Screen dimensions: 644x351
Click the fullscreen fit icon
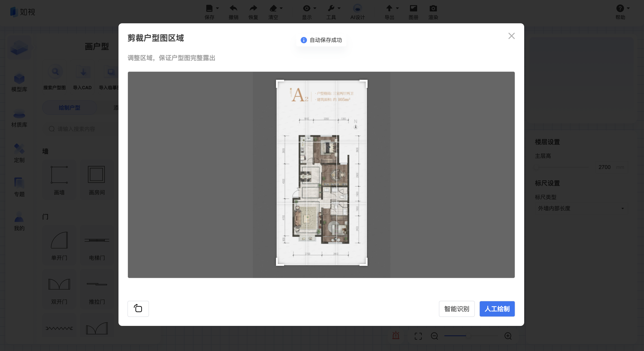point(418,336)
